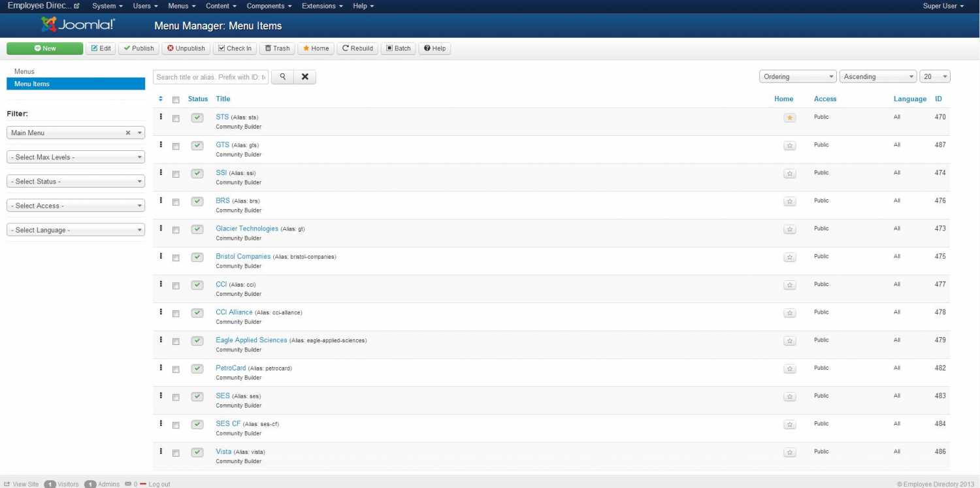Click the home star for STS row
Screen dimensions: 980x488
pyautogui.click(x=790, y=118)
